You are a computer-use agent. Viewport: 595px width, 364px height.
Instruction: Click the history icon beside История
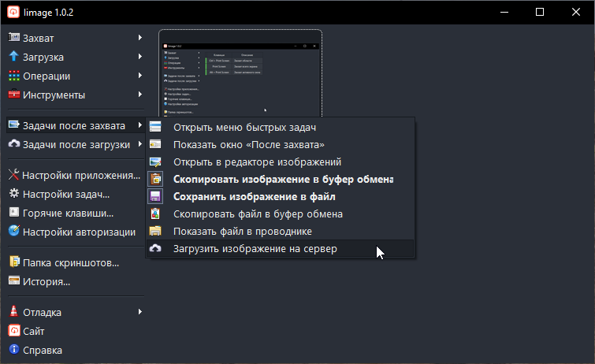coord(14,280)
